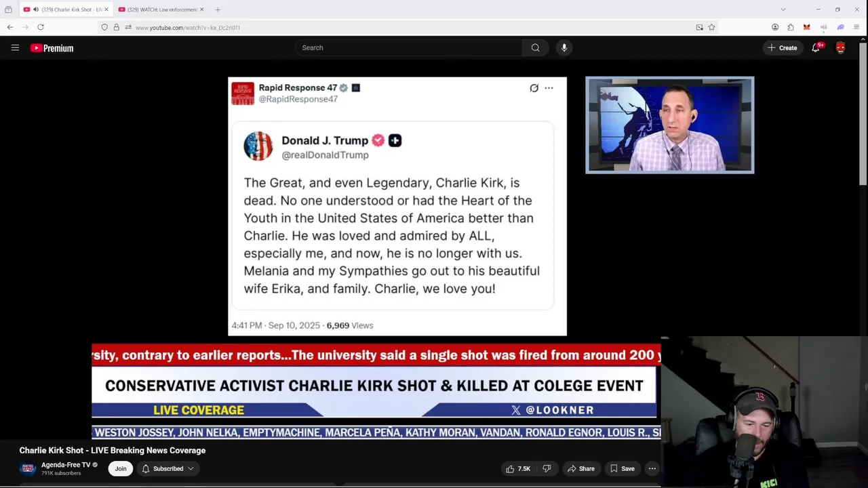
Task: Open the tweet three-dot more menu
Action: (549, 88)
